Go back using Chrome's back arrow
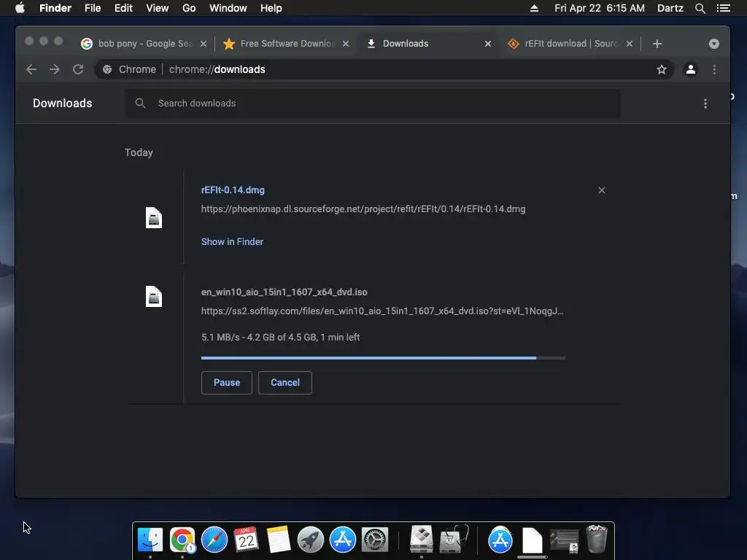The width and height of the screenshot is (747, 560). [x=31, y=69]
